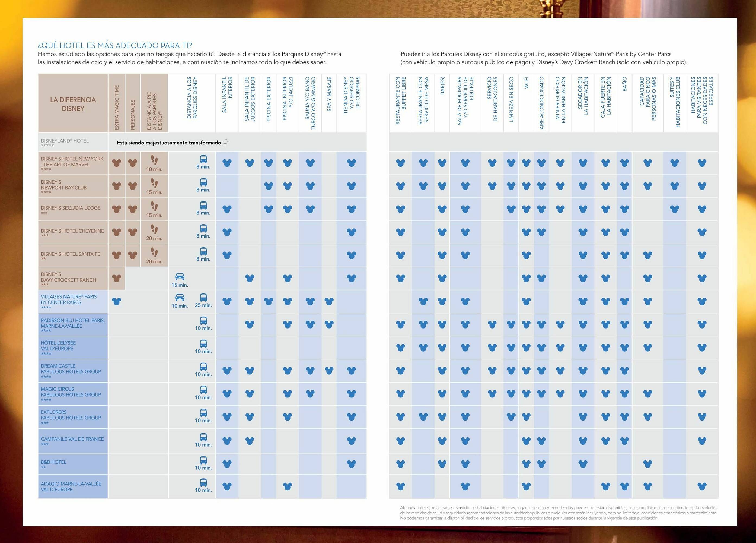
Task: Click the Spa y Masaje Mickey in the Dream Castle row
Action: (329, 371)
